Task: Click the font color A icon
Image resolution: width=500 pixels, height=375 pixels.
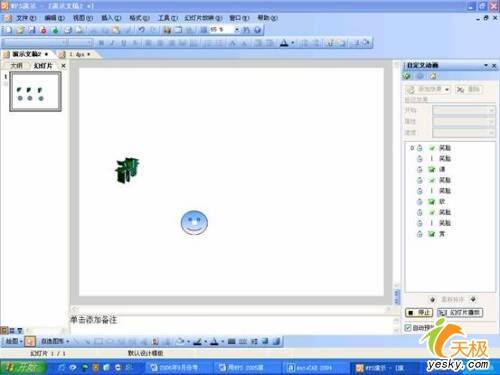Action: coord(284,43)
